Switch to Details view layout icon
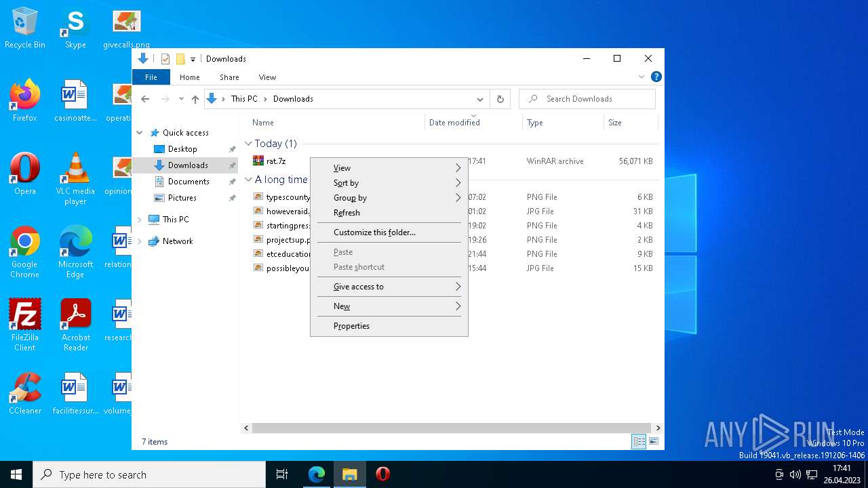 (x=639, y=441)
